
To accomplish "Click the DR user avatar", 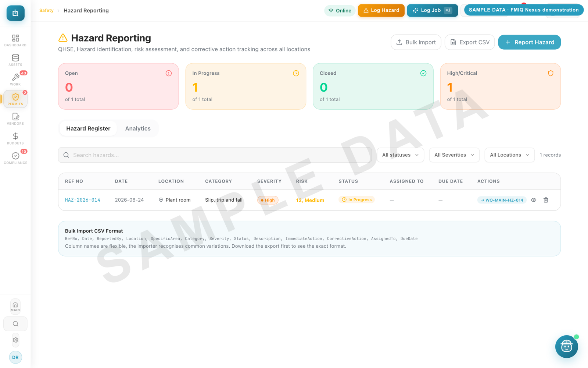I will (x=15, y=357).
